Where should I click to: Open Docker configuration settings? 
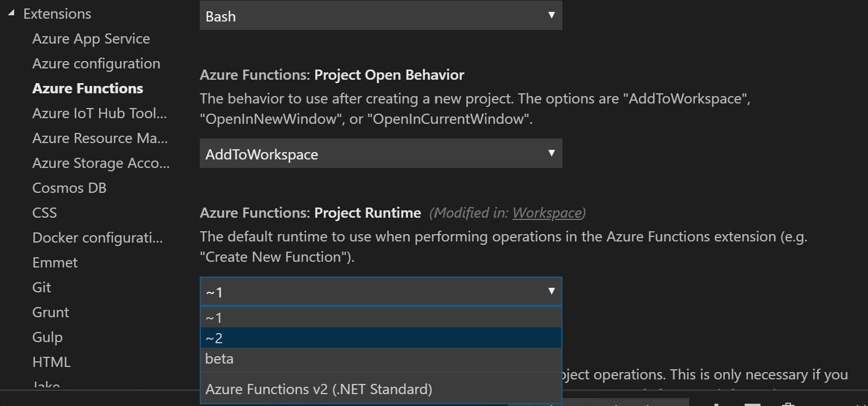(97, 237)
